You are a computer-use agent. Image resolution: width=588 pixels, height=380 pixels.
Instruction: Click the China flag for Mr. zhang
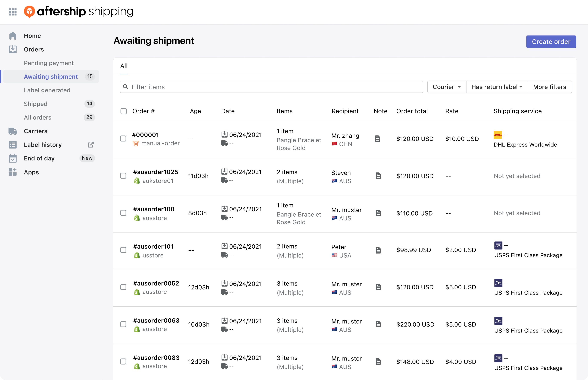click(334, 144)
